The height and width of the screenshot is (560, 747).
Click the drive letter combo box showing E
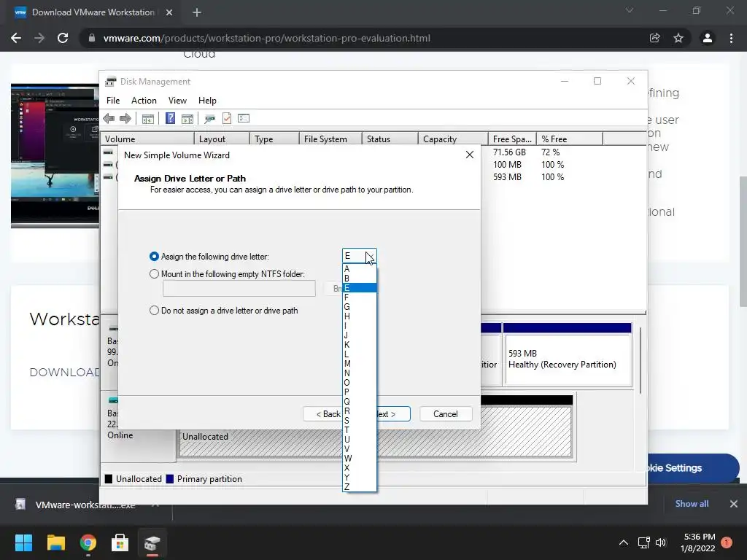coord(359,256)
